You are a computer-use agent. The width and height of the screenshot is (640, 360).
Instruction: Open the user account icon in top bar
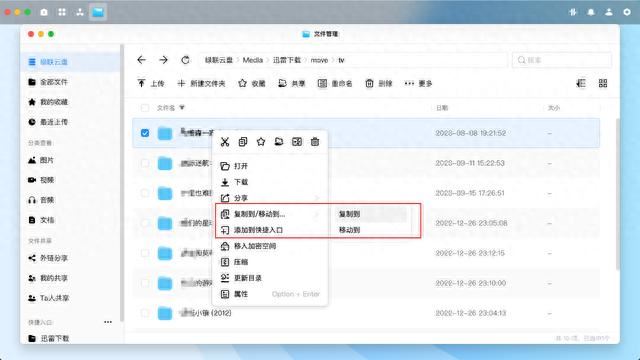tap(609, 12)
